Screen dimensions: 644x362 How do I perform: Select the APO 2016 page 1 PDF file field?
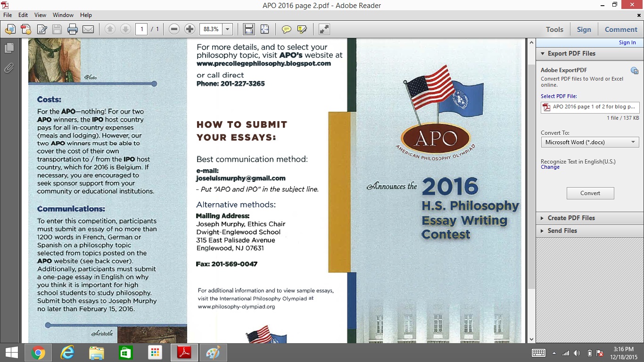pyautogui.click(x=590, y=107)
